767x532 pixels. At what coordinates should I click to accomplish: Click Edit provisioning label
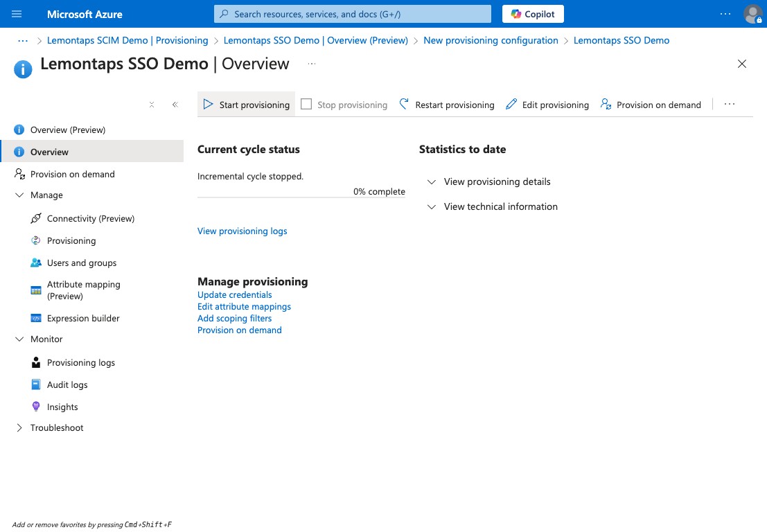pyautogui.click(x=555, y=105)
